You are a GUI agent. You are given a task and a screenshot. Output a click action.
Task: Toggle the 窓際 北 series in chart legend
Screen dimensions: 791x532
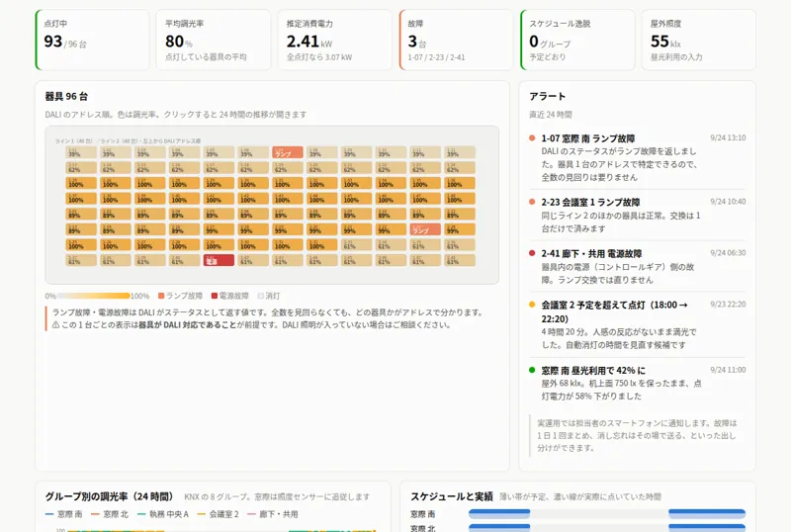point(110,514)
